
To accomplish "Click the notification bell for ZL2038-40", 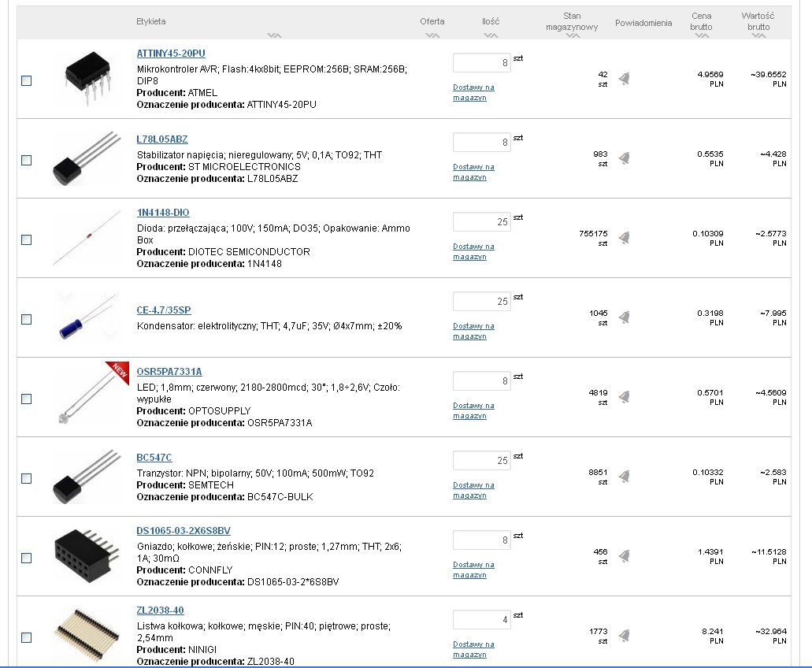I will (625, 636).
